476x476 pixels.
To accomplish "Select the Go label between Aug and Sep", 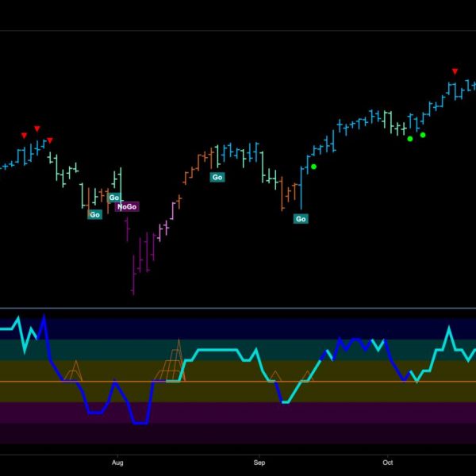I will coord(217,177).
